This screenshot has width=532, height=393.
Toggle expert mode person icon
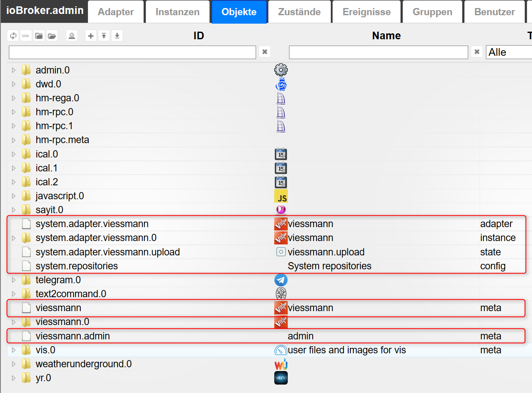point(72,36)
